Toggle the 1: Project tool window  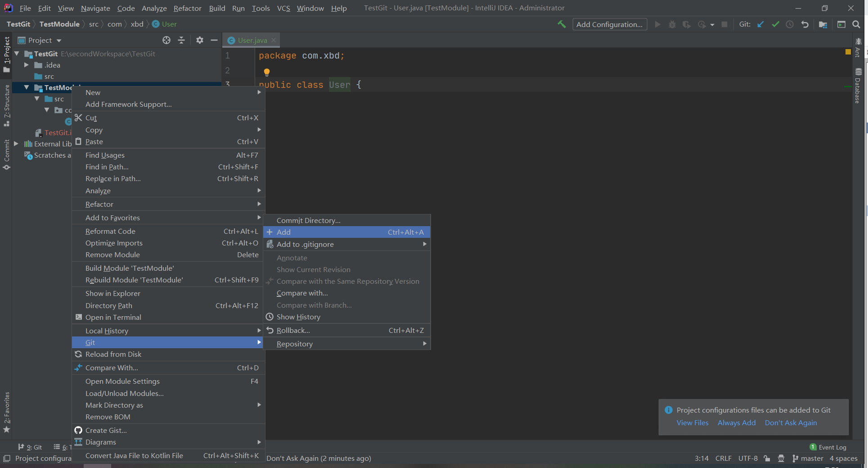point(6,54)
